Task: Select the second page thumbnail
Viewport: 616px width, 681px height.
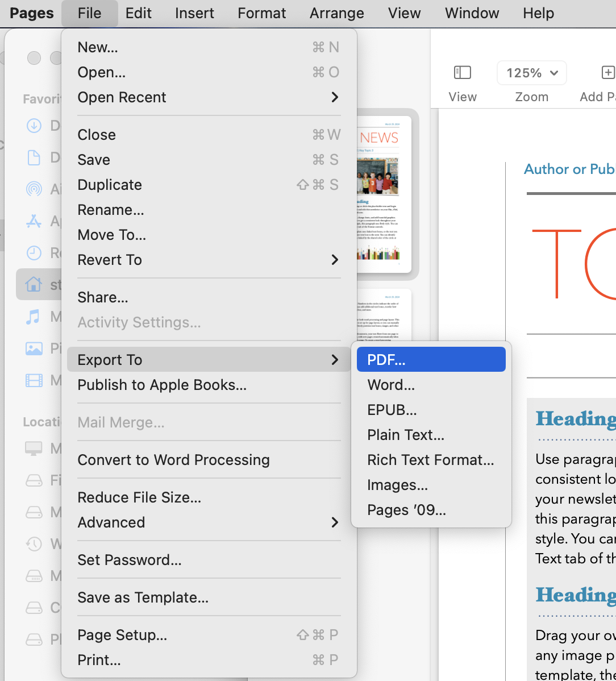Action: pyautogui.click(x=384, y=315)
